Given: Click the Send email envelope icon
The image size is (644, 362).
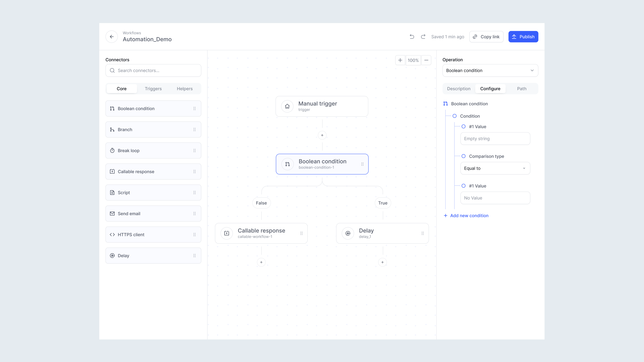Looking at the screenshot, I should click(x=112, y=214).
